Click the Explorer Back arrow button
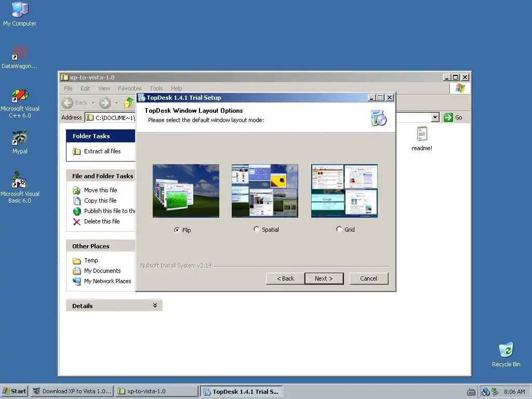The height and width of the screenshot is (399, 532). tap(68, 103)
